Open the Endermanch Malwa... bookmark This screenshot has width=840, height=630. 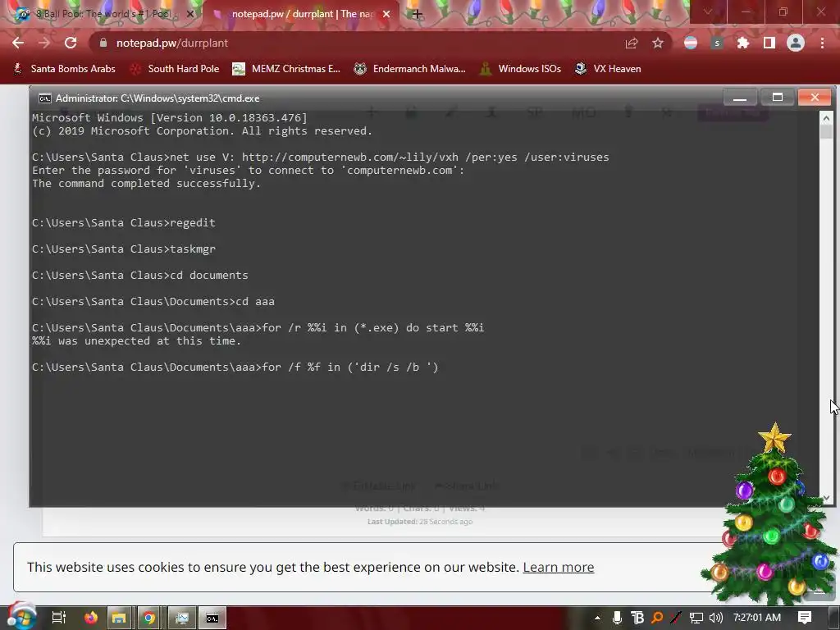[x=410, y=69]
